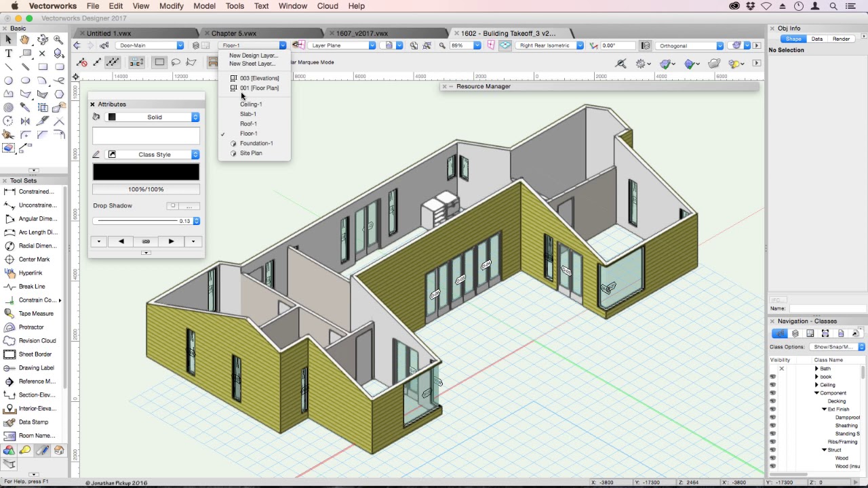
Task: Switch to the Data tab in Obj Info
Action: [817, 39]
